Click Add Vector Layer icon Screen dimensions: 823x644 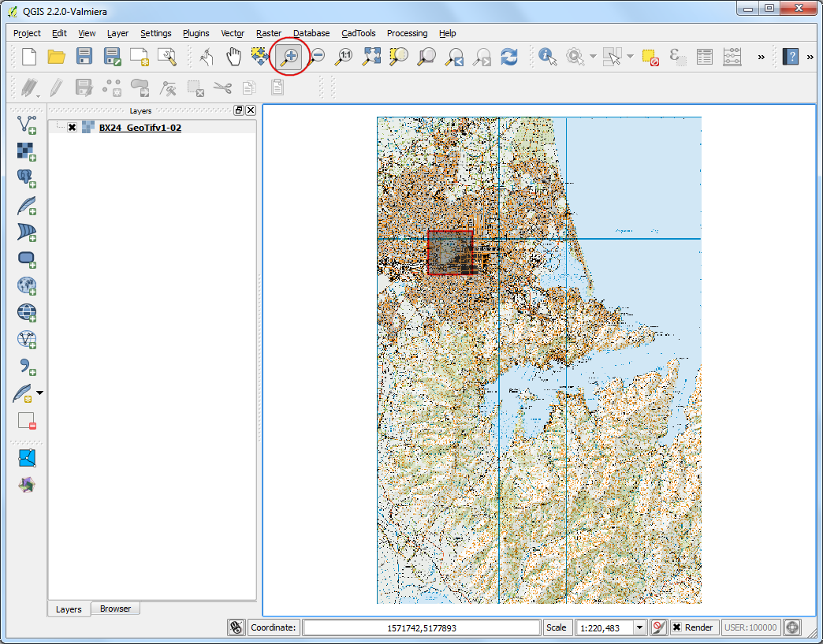pyautogui.click(x=27, y=124)
